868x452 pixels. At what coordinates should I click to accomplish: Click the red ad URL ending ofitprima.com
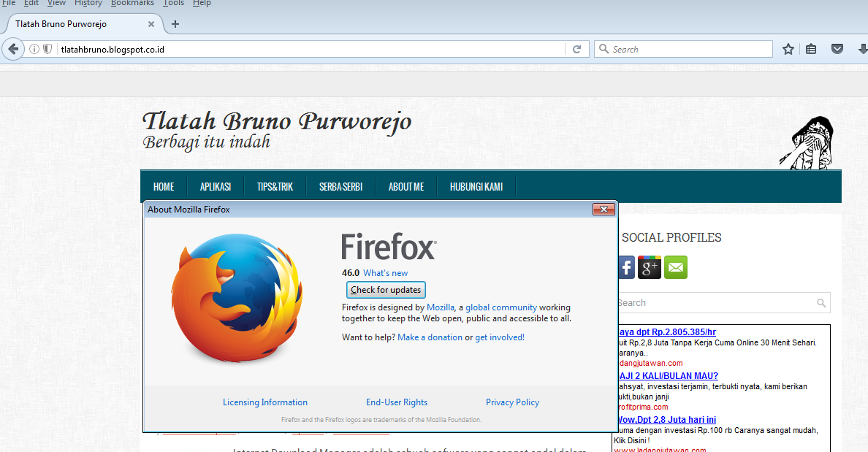(643, 407)
